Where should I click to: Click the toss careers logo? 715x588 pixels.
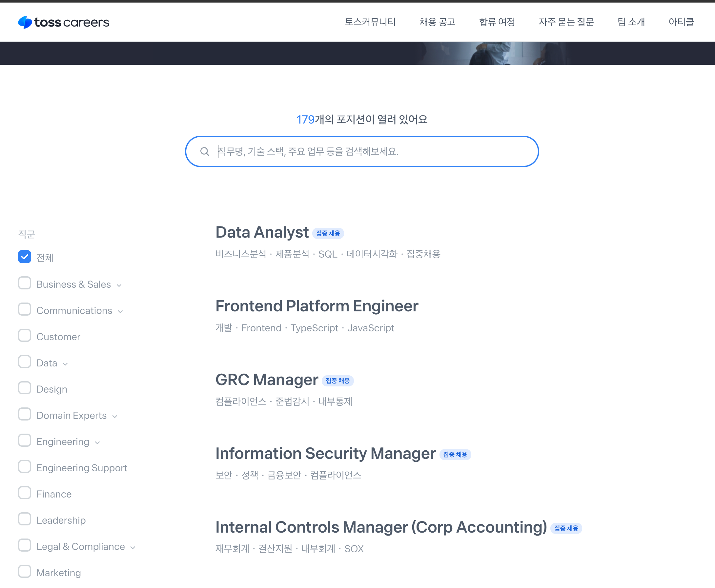[x=63, y=22]
